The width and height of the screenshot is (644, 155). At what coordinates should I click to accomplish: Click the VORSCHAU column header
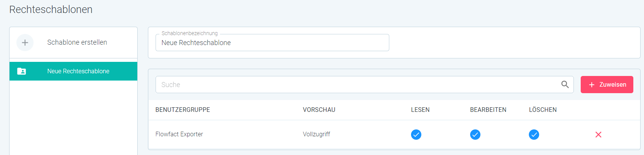[x=319, y=110]
